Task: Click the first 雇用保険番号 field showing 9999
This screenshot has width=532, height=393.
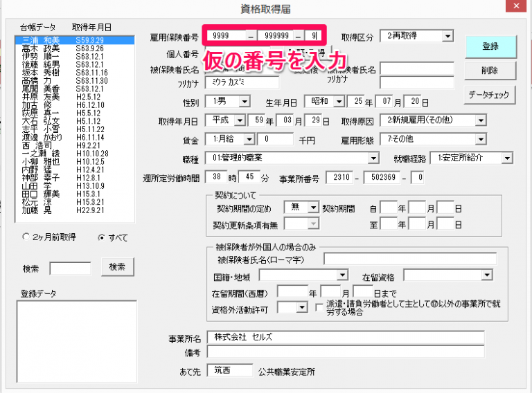Action: (x=225, y=35)
